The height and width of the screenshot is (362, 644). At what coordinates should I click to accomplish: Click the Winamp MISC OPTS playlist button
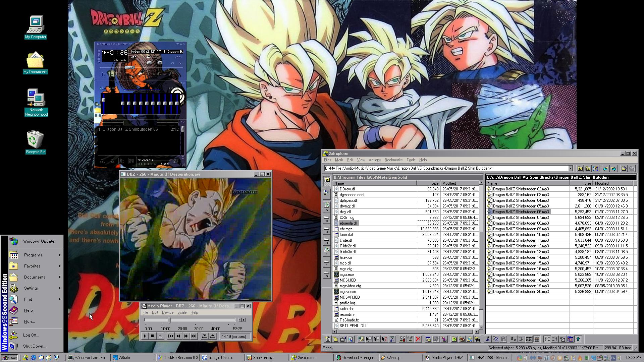tap(131, 161)
